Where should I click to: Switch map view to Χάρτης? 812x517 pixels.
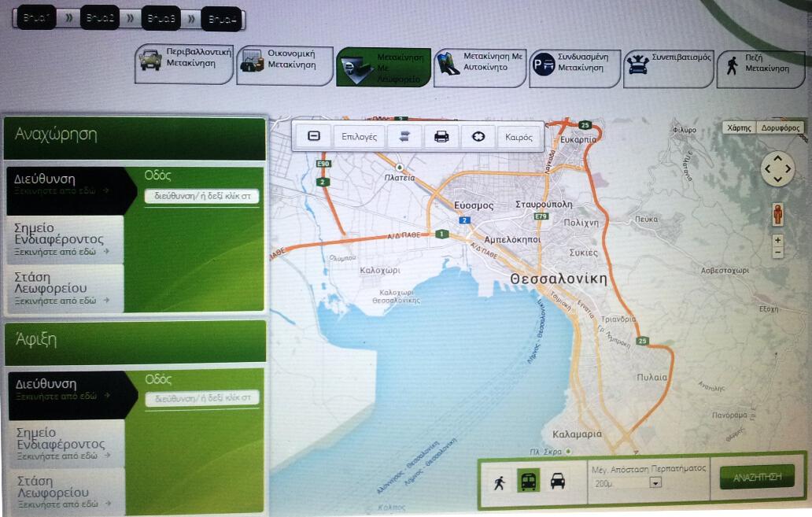pos(739,127)
